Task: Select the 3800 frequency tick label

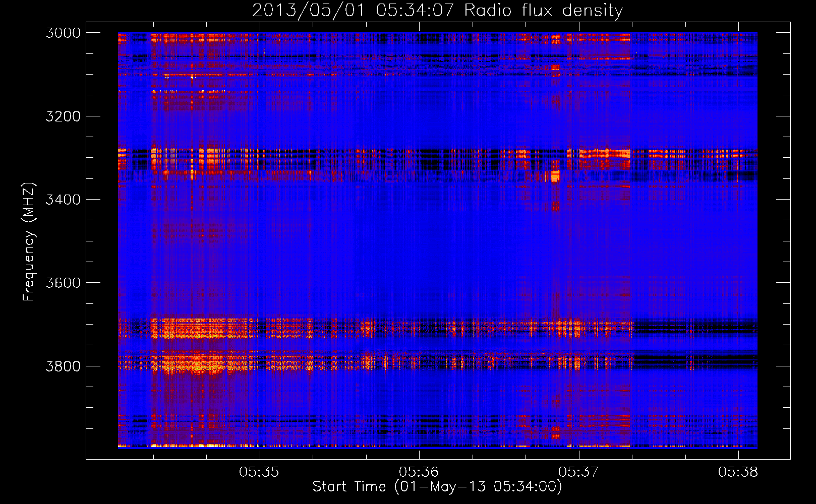Action: tap(63, 366)
